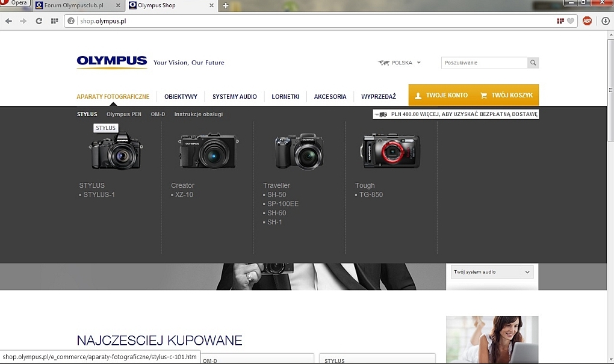Open the STYLUS-1 camera link
Viewport: 614px width, 364px height.
pos(99,195)
